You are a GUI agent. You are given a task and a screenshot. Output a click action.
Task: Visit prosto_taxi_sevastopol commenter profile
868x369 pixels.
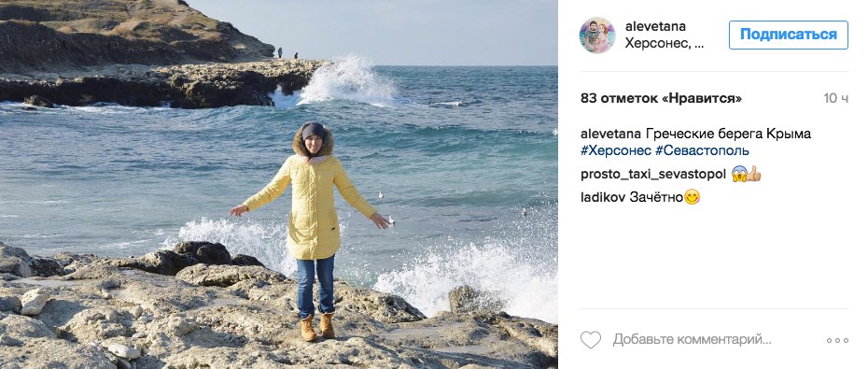(x=653, y=175)
